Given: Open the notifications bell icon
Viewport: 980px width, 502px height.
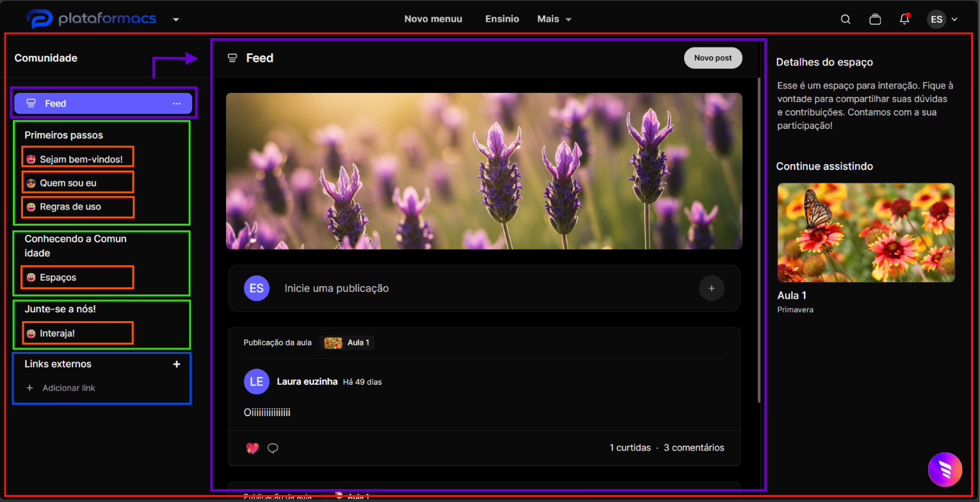Looking at the screenshot, I should tap(904, 19).
